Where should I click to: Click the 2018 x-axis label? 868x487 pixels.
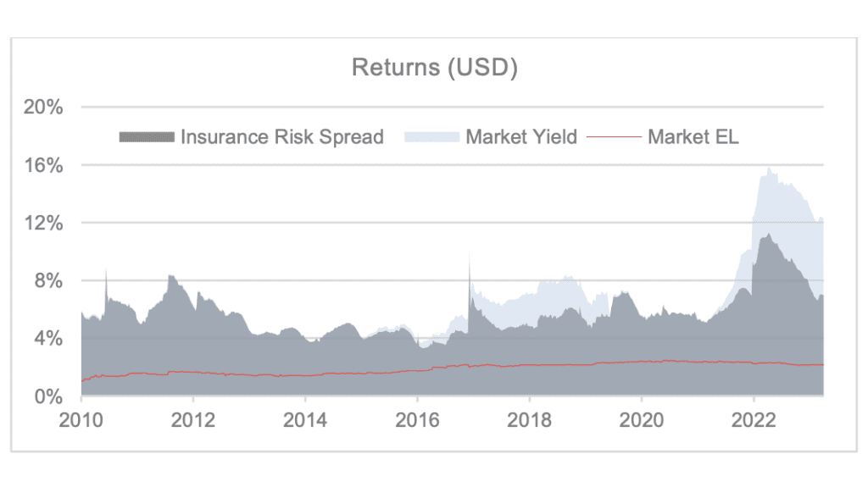click(x=529, y=421)
